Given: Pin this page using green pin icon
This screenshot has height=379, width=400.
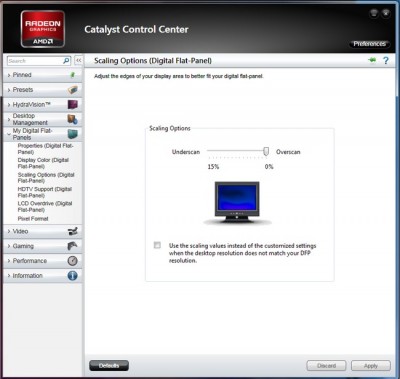Looking at the screenshot, I should [372, 60].
